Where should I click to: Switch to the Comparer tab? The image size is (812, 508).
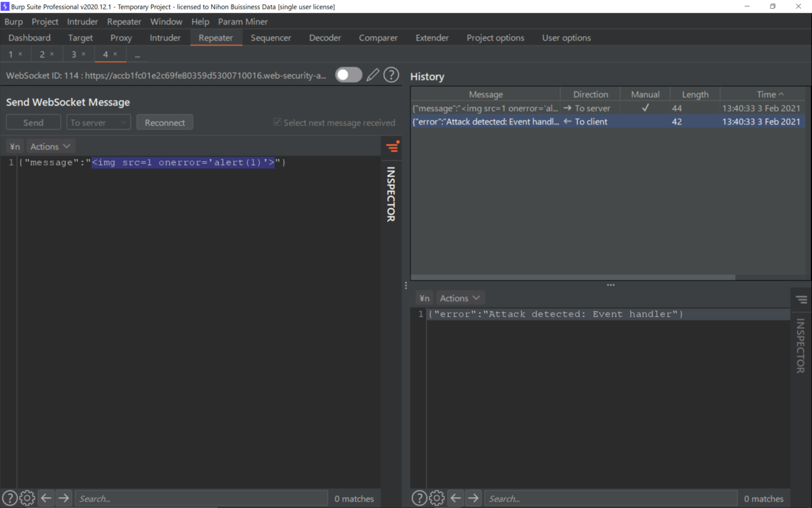[378, 38]
